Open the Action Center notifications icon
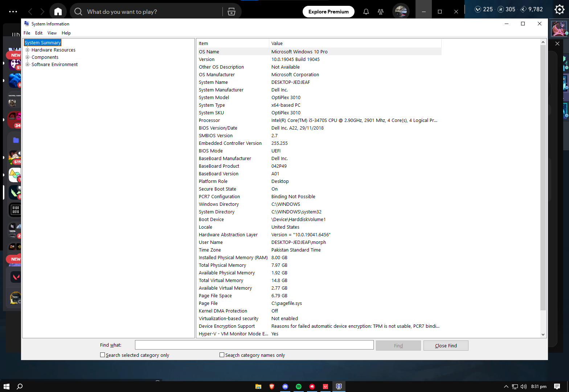 [557, 387]
